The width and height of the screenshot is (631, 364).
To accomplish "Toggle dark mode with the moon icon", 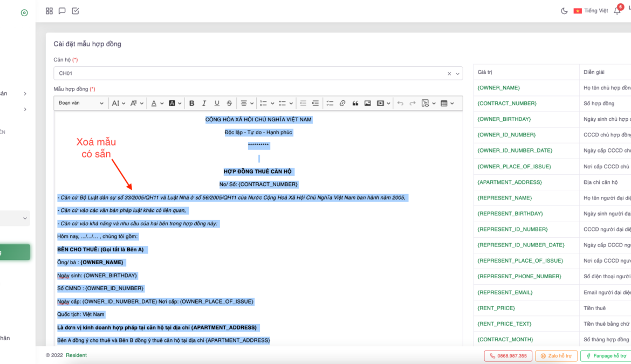I will pos(564,11).
